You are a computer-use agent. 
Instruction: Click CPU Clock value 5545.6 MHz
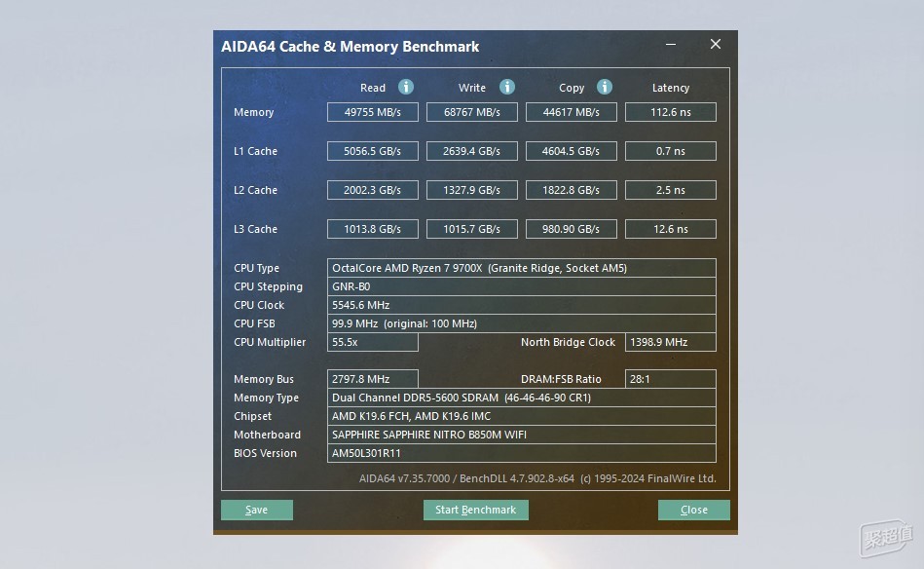522,305
